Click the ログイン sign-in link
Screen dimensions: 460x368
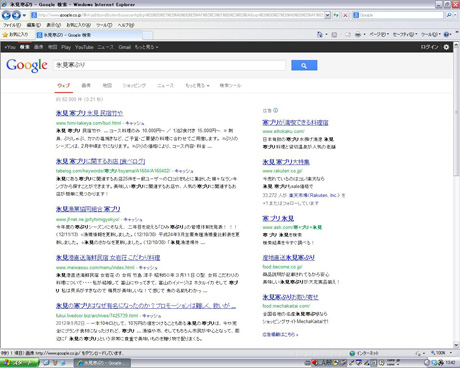tap(429, 47)
